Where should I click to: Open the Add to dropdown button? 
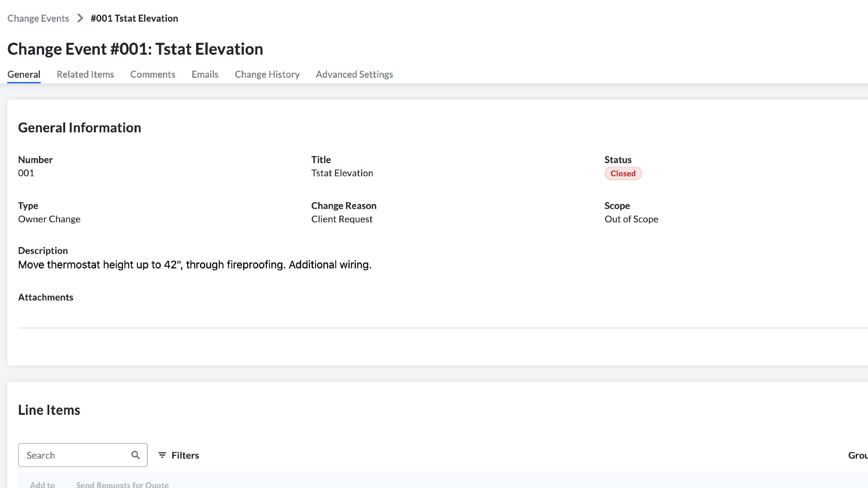(x=42, y=484)
